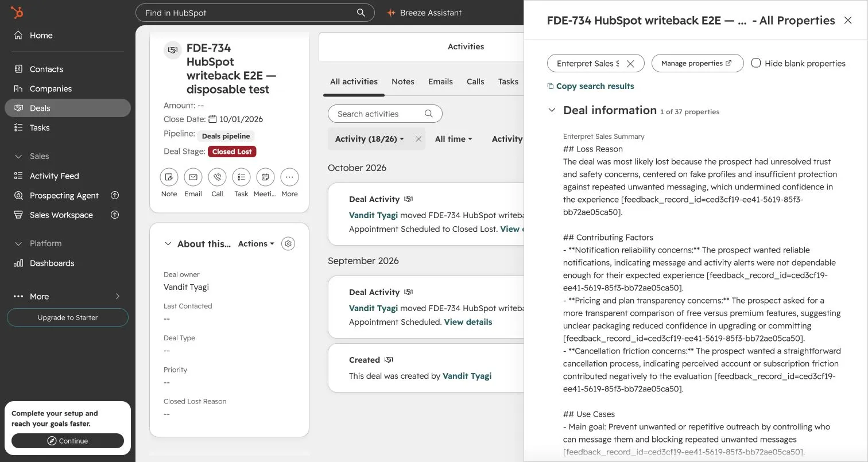Switch to the Notes tab
The image size is (868, 462).
[x=403, y=81]
